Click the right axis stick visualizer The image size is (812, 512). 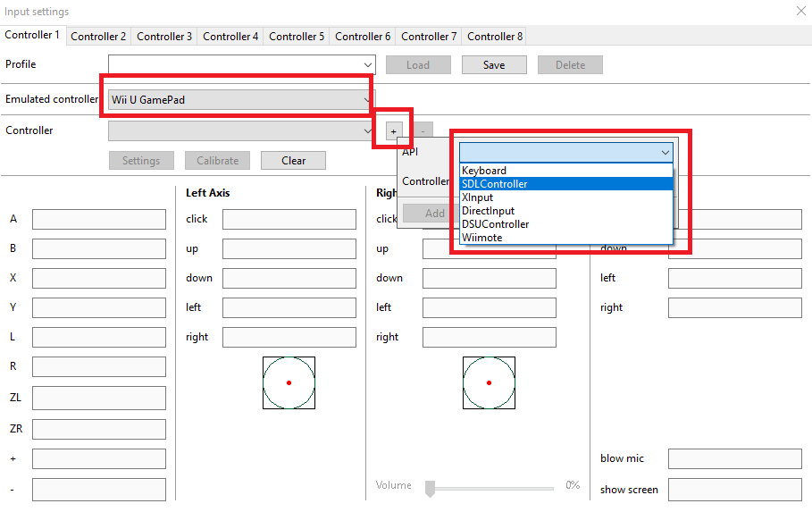click(489, 383)
